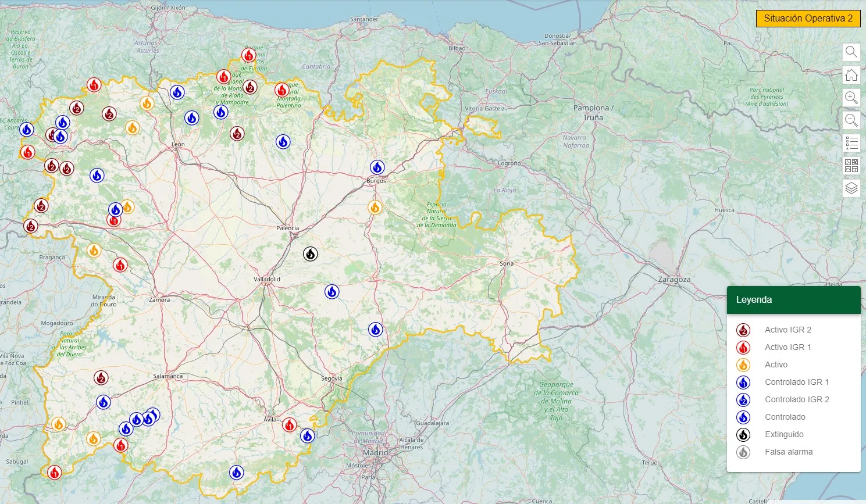Image resolution: width=866 pixels, height=504 pixels.
Task: Click the Zamora city label
Action: [159, 300]
